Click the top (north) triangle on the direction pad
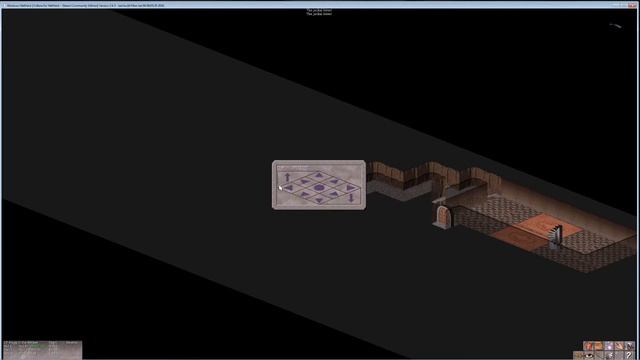Viewport: 640px width, 360px height. coord(319,176)
